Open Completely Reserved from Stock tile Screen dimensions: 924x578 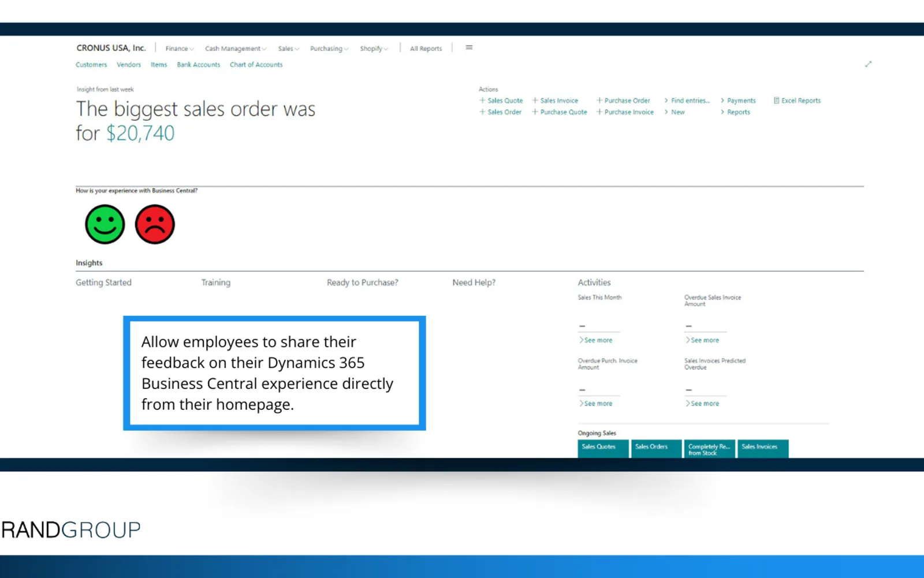coord(710,449)
